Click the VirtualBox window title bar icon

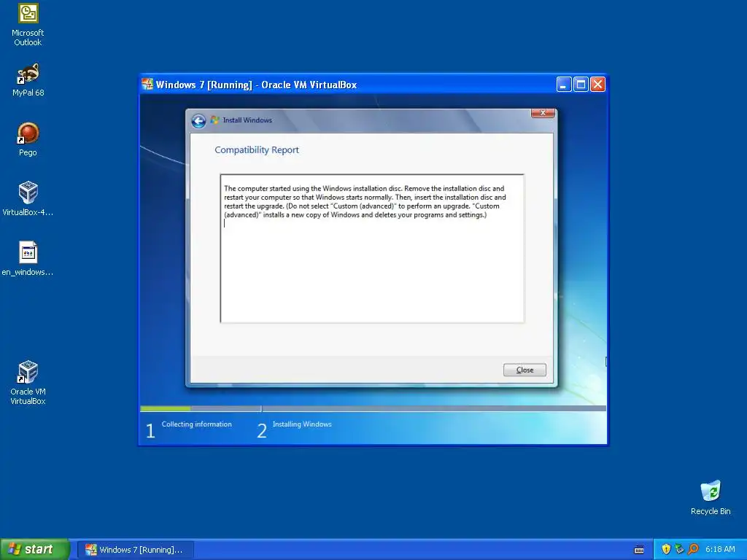click(x=147, y=85)
